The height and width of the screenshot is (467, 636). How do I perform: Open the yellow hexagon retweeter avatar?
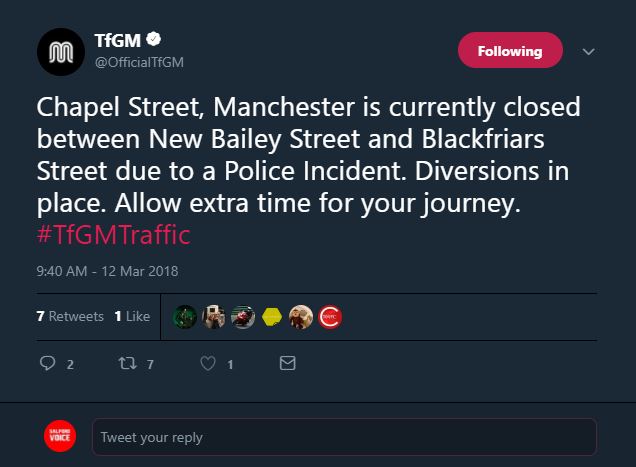click(272, 317)
